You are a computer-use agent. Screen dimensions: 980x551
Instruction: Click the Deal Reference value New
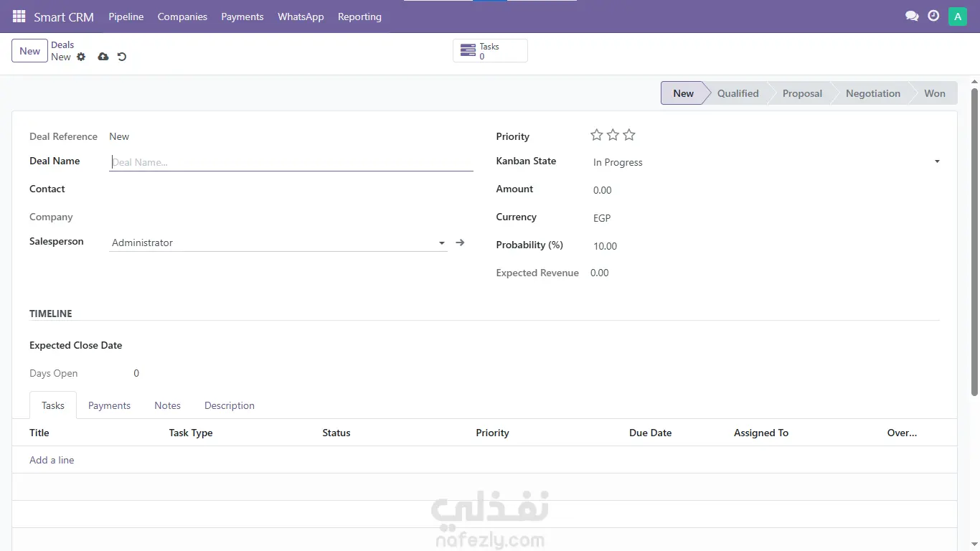pyautogui.click(x=119, y=136)
